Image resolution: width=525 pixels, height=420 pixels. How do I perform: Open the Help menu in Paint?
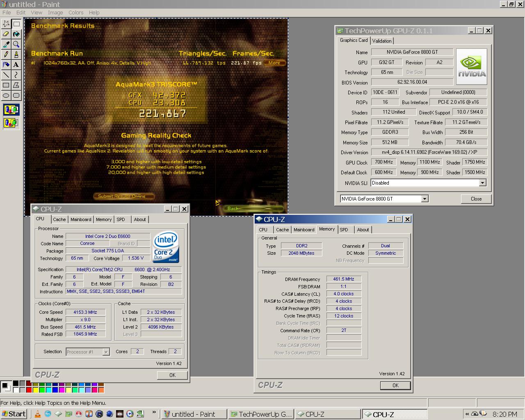point(94,12)
